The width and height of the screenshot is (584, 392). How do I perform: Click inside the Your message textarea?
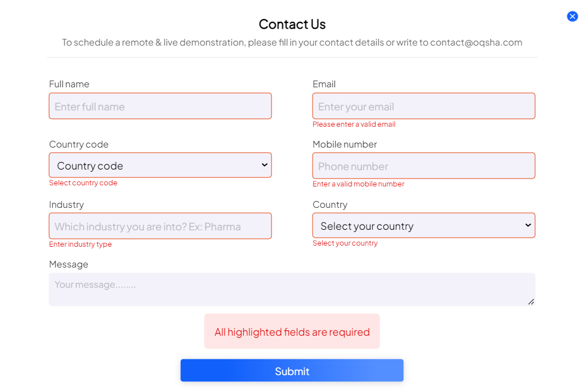click(292, 289)
